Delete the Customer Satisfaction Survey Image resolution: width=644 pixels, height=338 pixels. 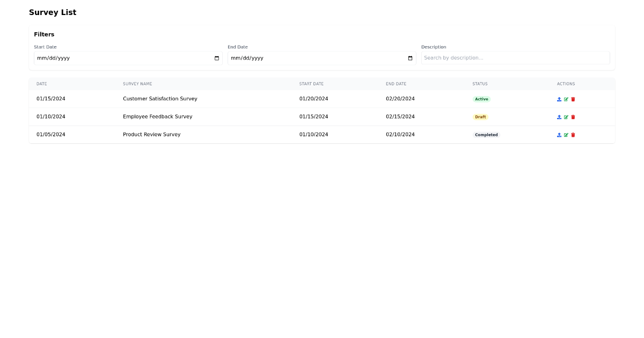coord(573,99)
